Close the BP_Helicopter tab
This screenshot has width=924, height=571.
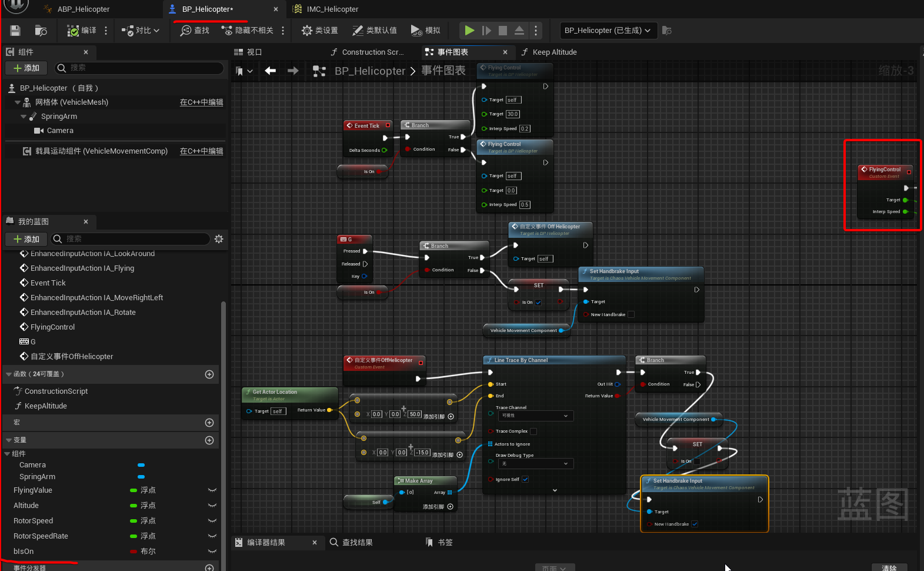[276, 9]
